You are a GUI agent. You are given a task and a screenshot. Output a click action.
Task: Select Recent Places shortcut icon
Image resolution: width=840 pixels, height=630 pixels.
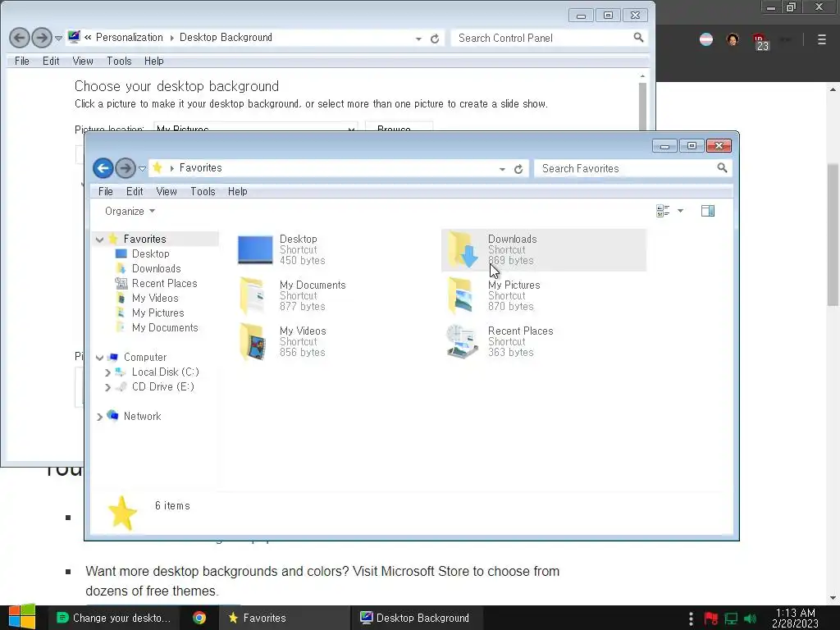[x=462, y=342]
